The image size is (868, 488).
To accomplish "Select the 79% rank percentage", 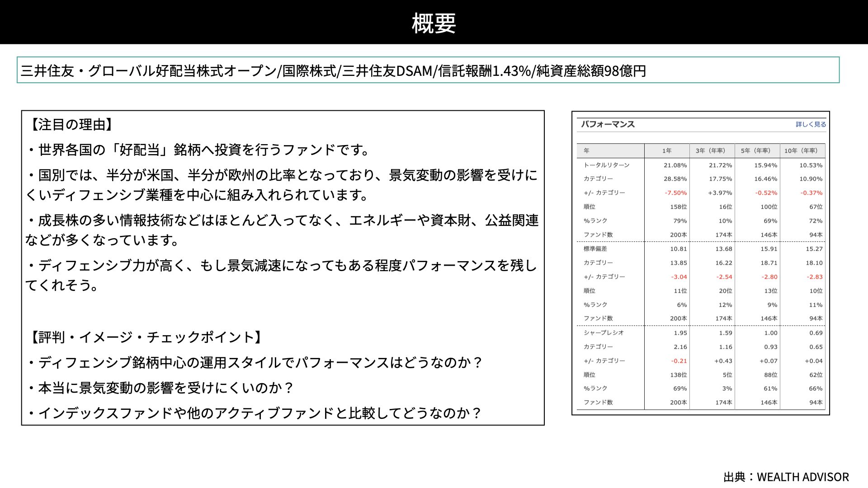I will [680, 221].
